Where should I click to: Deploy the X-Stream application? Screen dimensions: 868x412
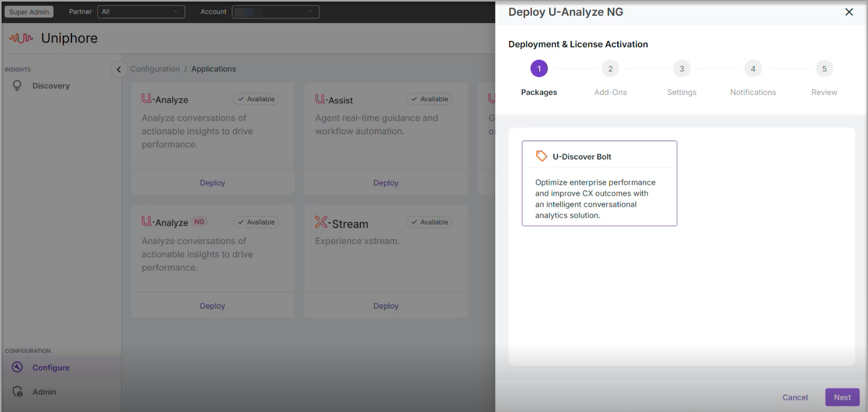[x=386, y=305]
